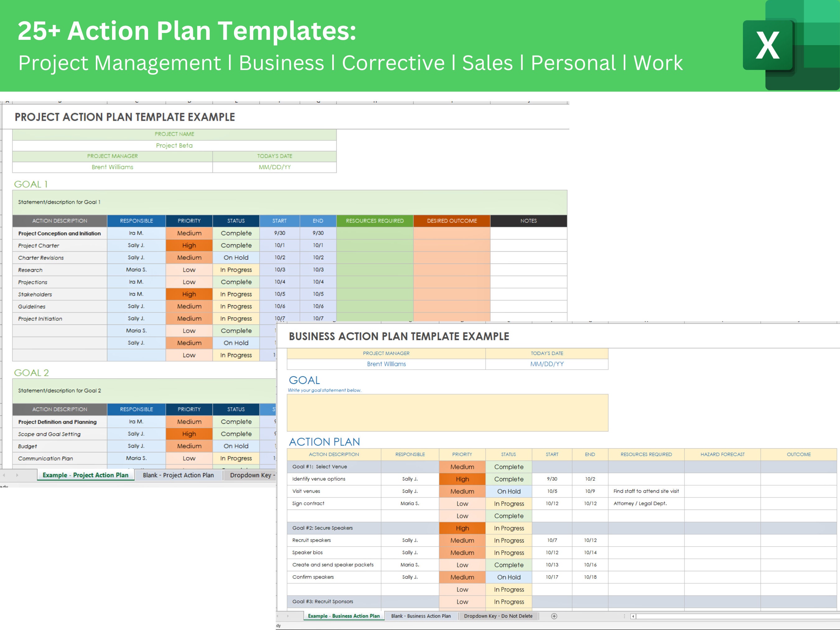
Task: Open the In Progress status dropdown for Recruit speakers
Action: point(509,540)
